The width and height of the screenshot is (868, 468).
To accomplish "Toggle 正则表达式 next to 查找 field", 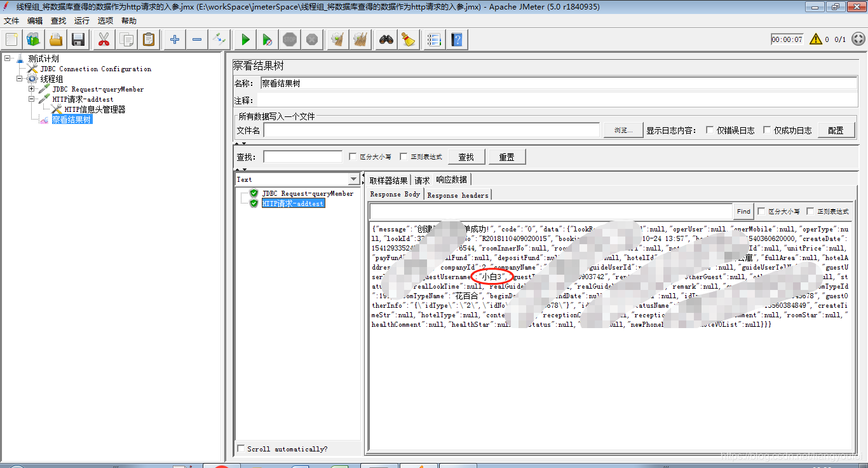I will pyautogui.click(x=403, y=156).
